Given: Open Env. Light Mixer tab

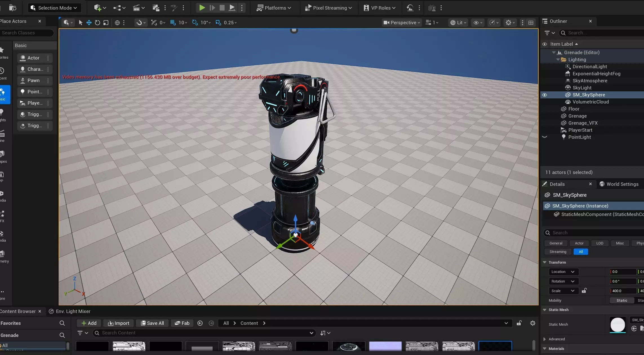Looking at the screenshot, I should pyautogui.click(x=70, y=311).
